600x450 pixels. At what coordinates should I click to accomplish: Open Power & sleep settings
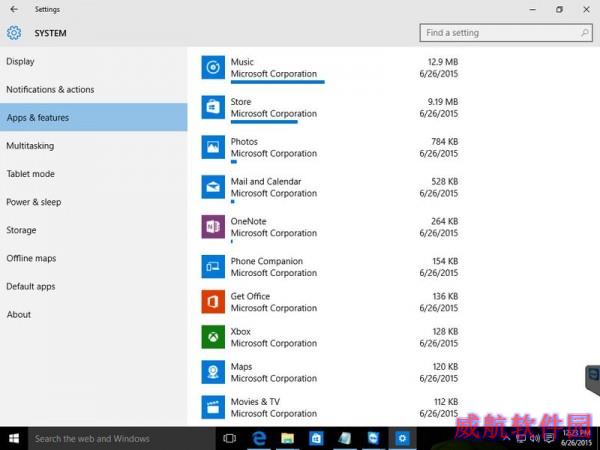[93, 202]
